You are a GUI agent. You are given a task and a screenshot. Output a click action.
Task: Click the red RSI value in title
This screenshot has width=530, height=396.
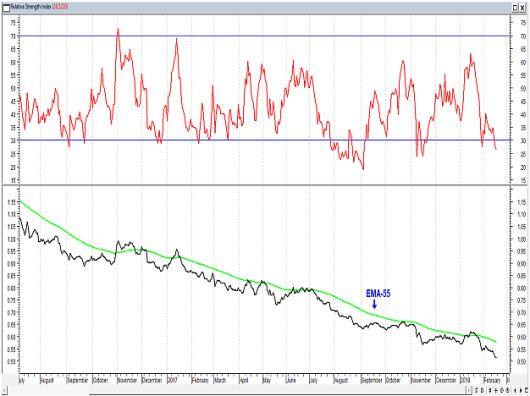pyautogui.click(x=60, y=7)
